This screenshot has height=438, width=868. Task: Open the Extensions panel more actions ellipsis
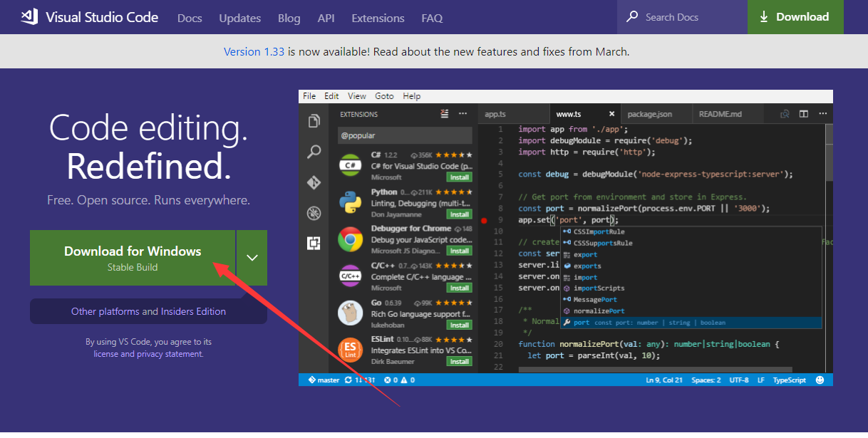pos(463,114)
